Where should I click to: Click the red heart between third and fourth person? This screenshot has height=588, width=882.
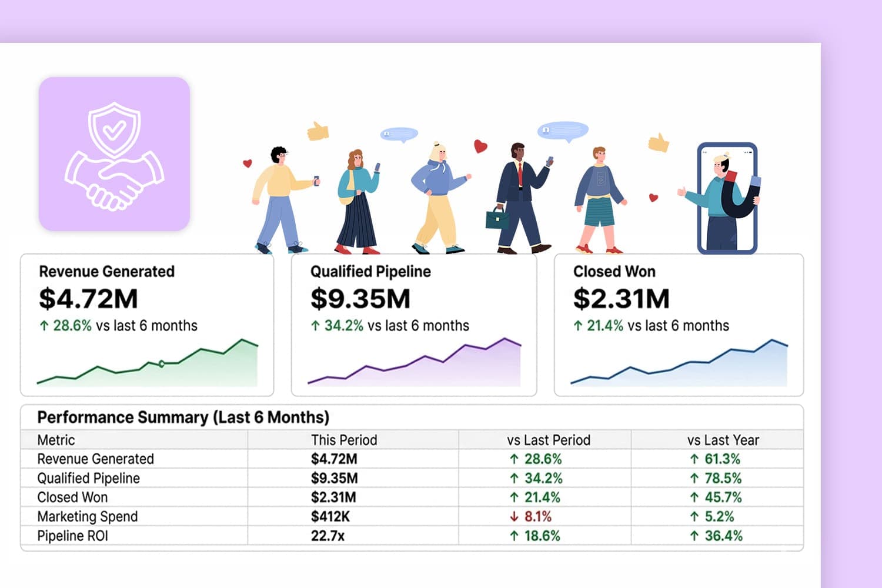480,146
